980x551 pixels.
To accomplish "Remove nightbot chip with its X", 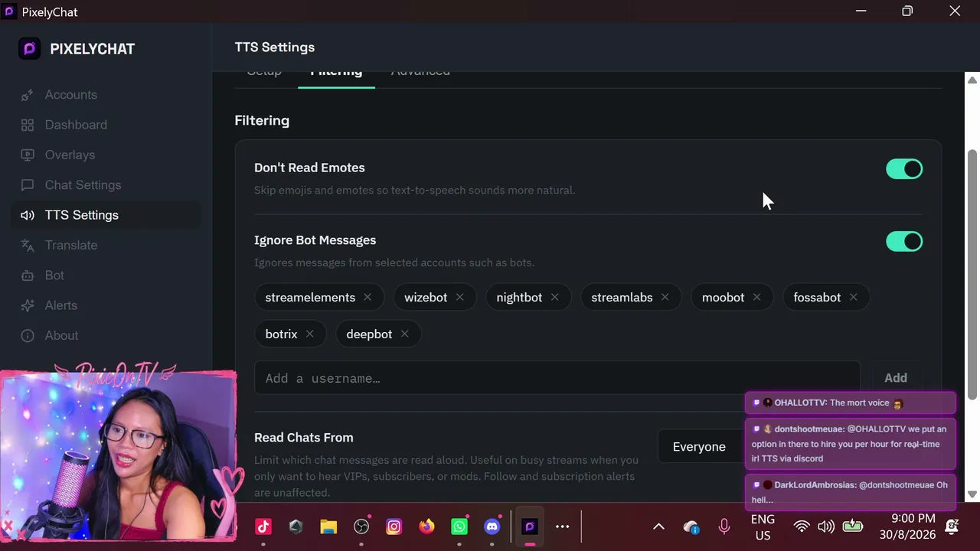I will 554,297.
